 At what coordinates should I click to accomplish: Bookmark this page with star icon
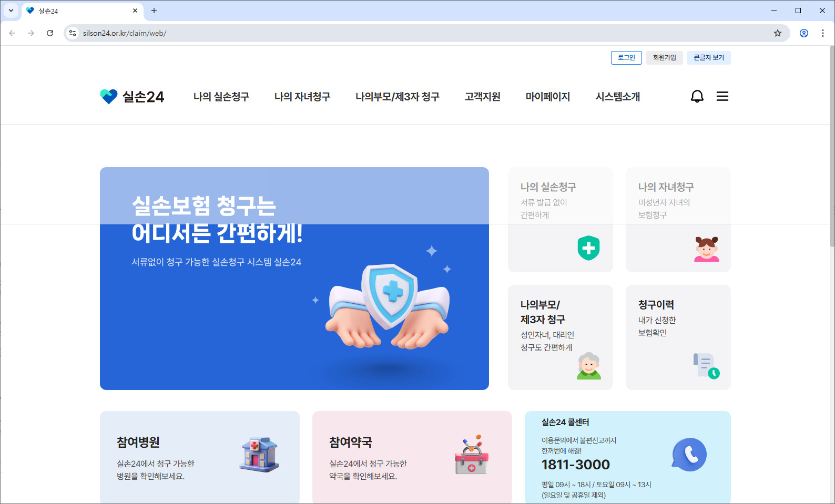pos(778,33)
